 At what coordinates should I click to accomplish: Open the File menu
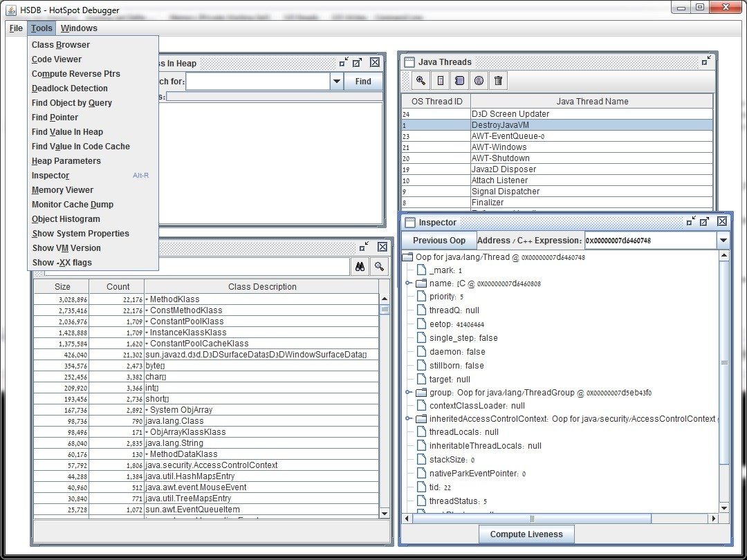[16, 28]
